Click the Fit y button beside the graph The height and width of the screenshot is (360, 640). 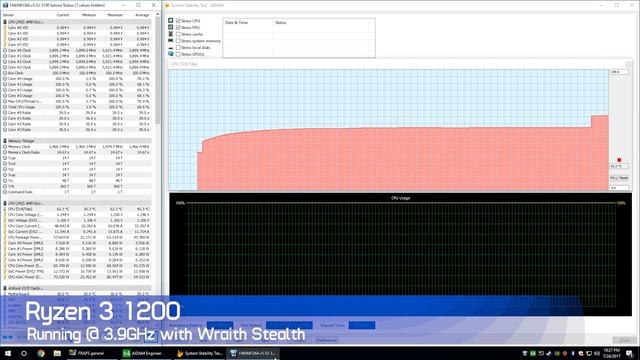(x=614, y=178)
